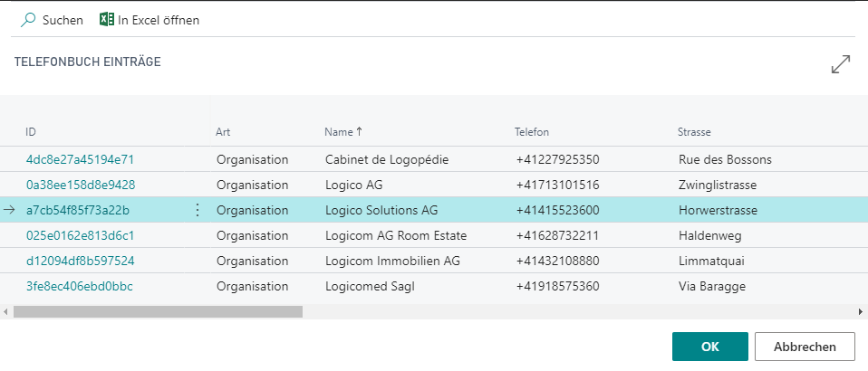Screen dimensions: 868x371
Task: Open row options menu for Logico Solutions AG
Action: click(x=198, y=210)
